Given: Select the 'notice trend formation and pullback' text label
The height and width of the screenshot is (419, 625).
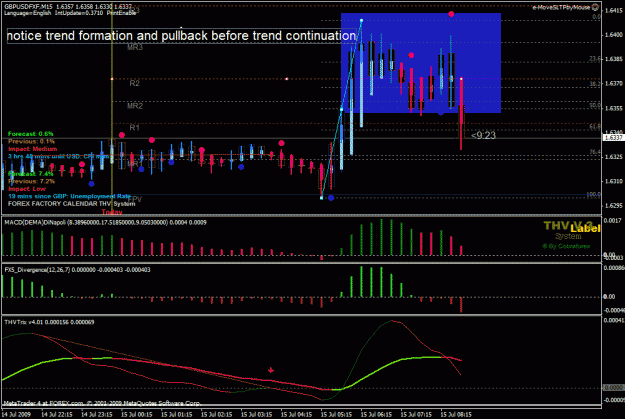Looking at the screenshot, I should click(181, 36).
